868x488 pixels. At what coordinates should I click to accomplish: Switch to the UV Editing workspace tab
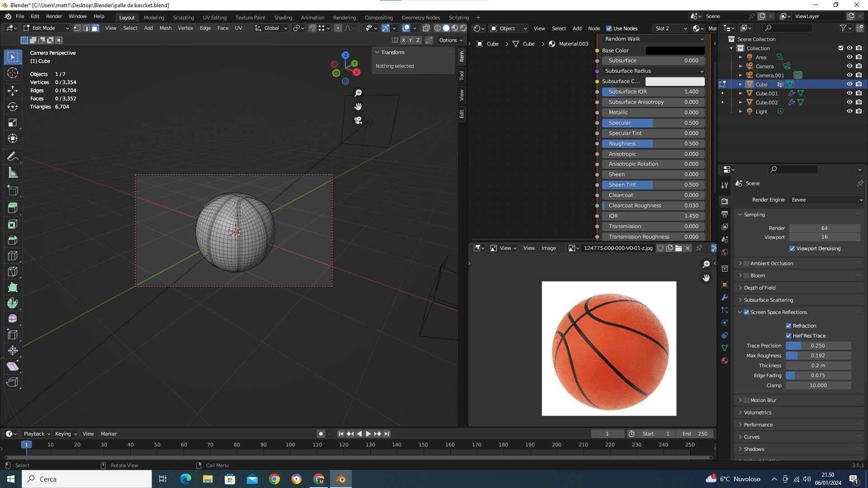tap(215, 18)
